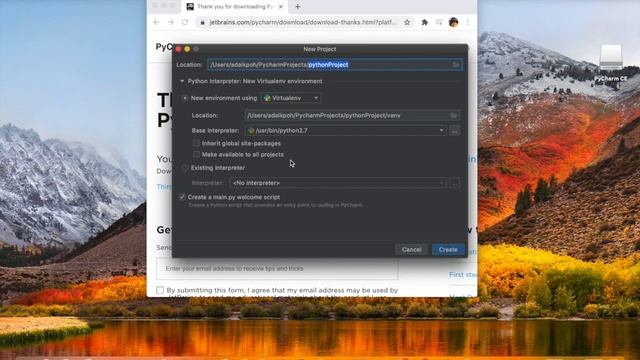Click the Create button
Screen dimensions: 640x360
(x=448, y=249)
